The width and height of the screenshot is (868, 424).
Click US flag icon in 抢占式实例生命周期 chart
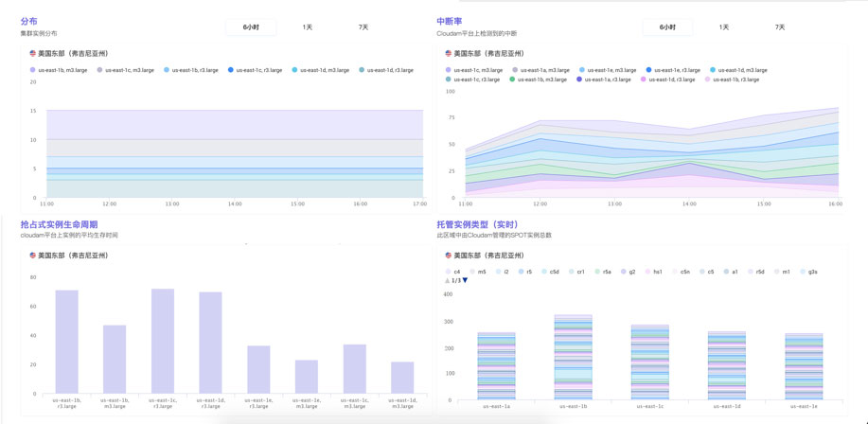click(x=33, y=256)
